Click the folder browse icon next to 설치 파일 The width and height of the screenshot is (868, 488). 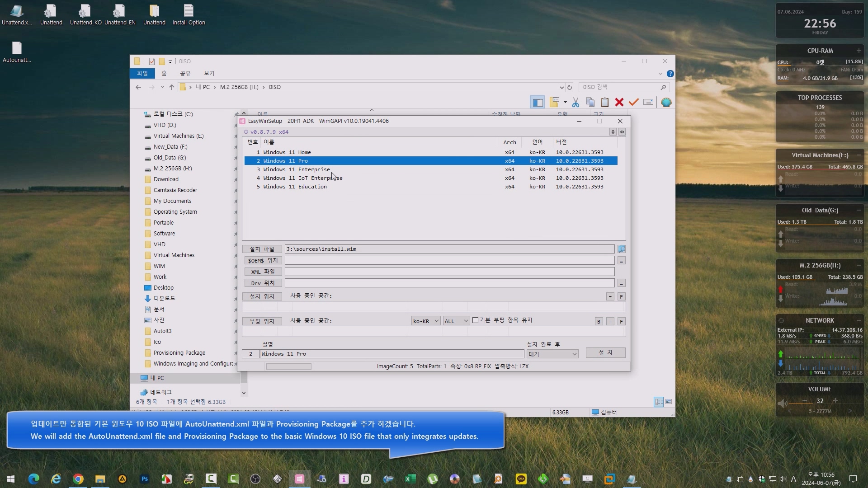coord(621,249)
